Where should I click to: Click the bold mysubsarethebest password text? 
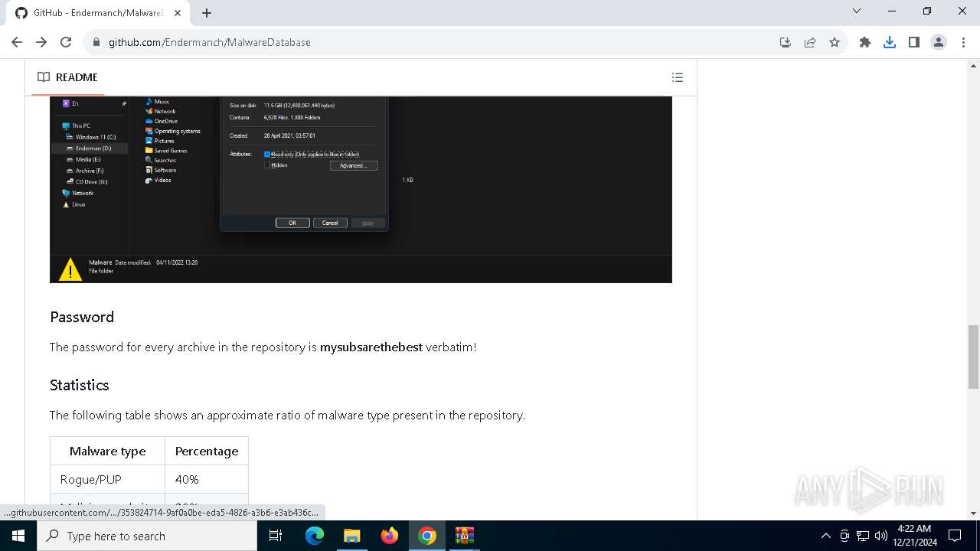tap(371, 347)
